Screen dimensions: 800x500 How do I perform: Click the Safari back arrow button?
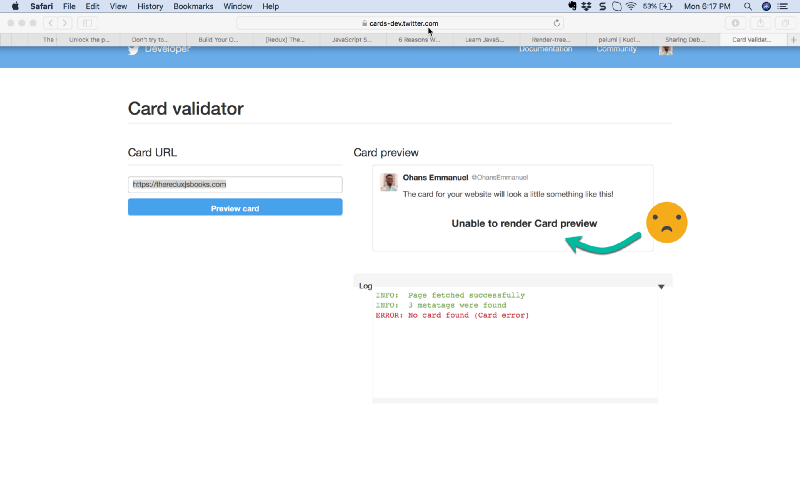point(50,23)
